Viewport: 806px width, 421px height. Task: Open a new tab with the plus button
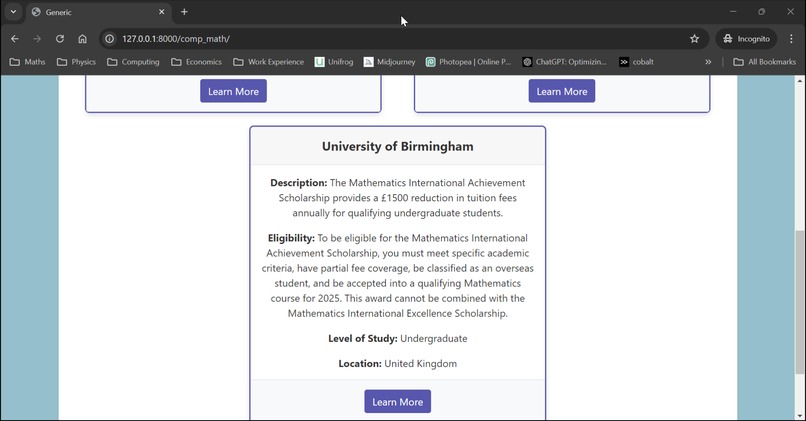click(184, 12)
